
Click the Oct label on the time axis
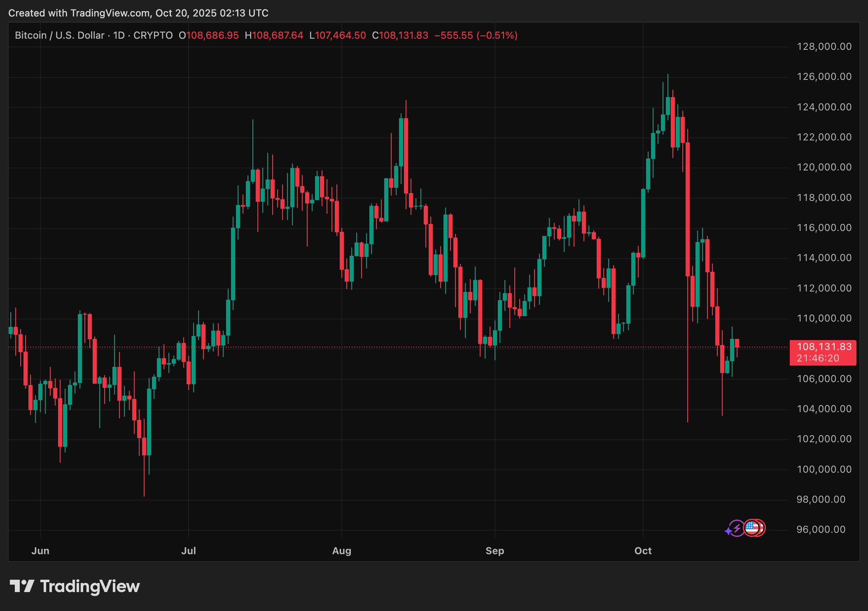643,551
